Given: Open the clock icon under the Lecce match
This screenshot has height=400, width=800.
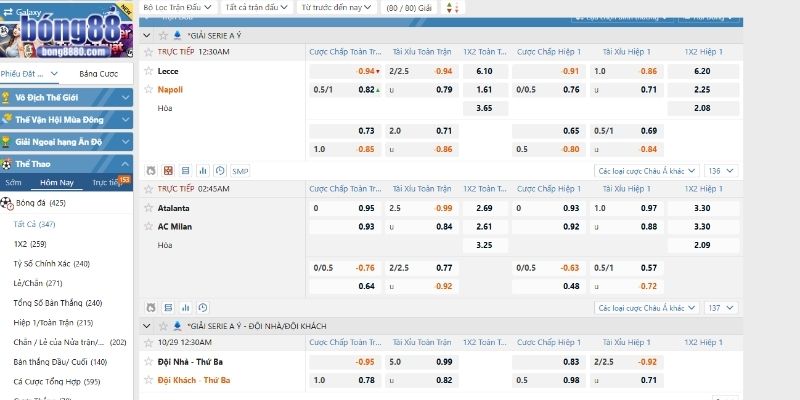Looking at the screenshot, I should pos(219,171).
